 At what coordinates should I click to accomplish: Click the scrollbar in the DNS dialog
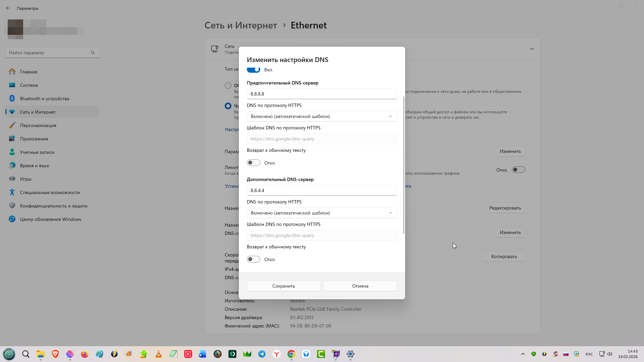(404, 165)
